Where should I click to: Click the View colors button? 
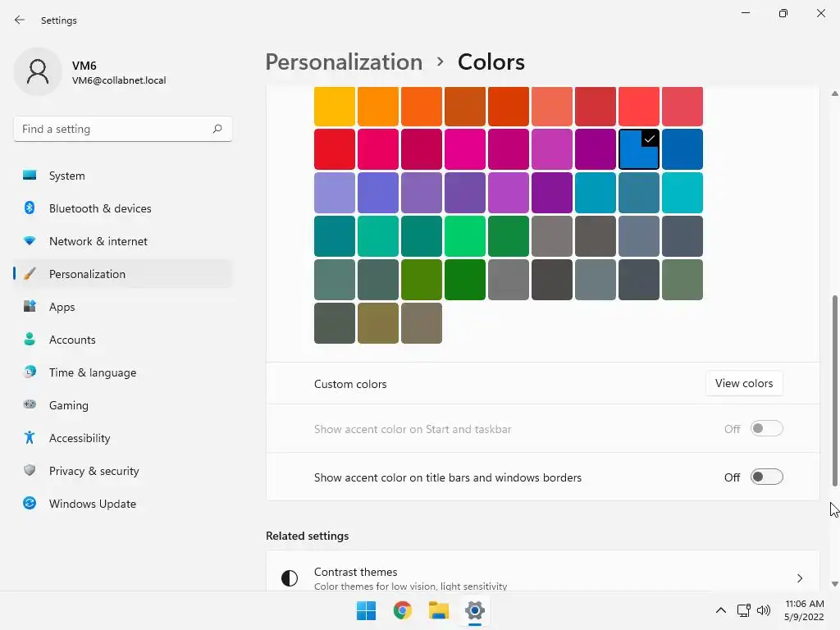point(744,383)
